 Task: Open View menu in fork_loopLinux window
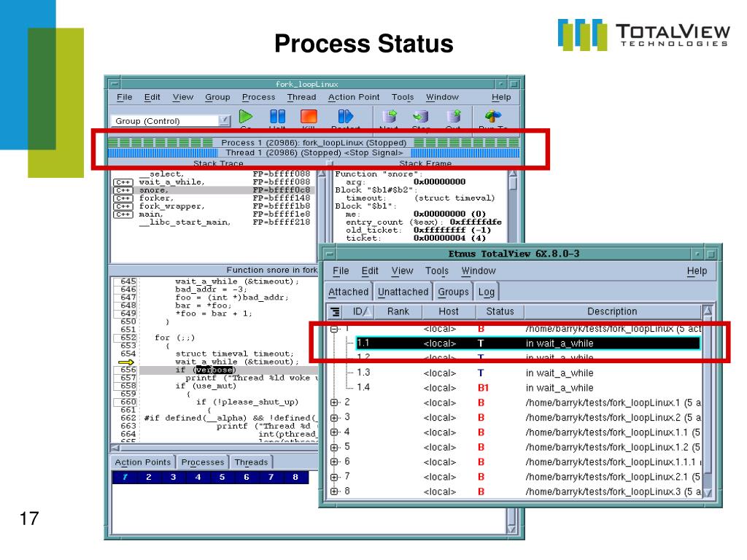(x=183, y=97)
